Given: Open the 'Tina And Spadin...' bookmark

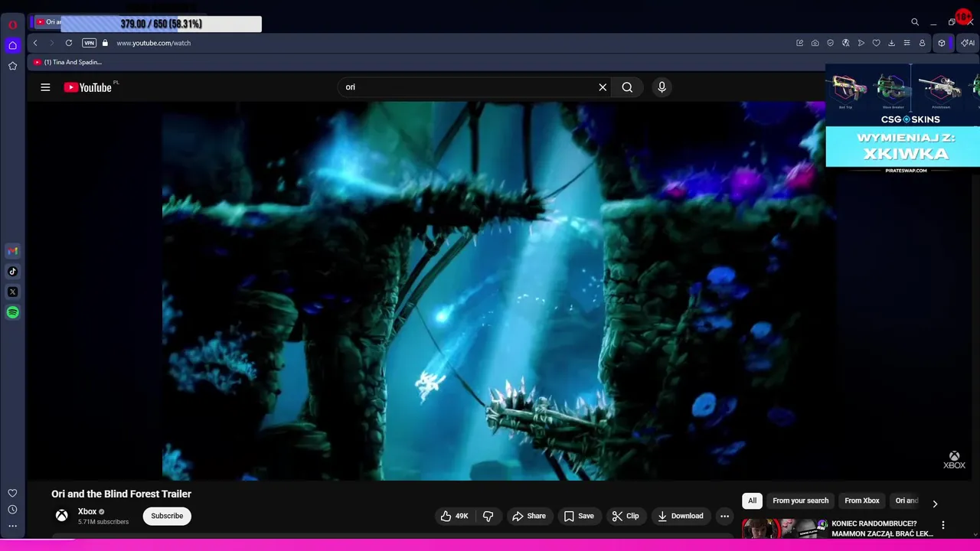Looking at the screenshot, I should 67,62.
